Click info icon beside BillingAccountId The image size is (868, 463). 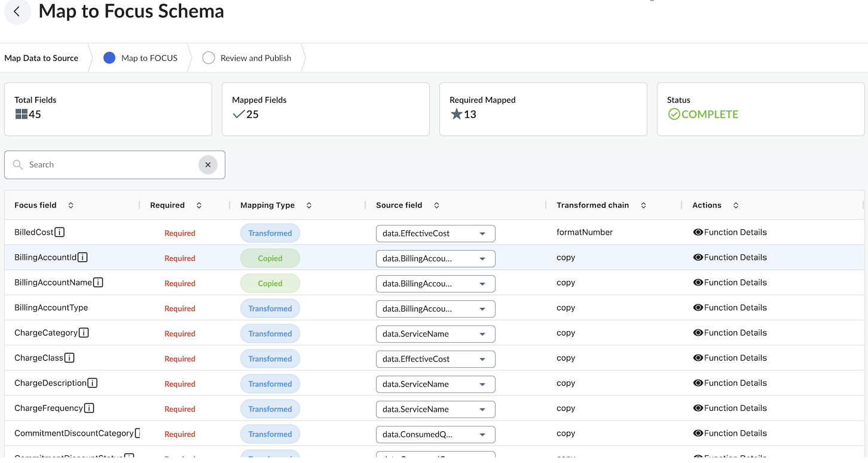(82, 257)
